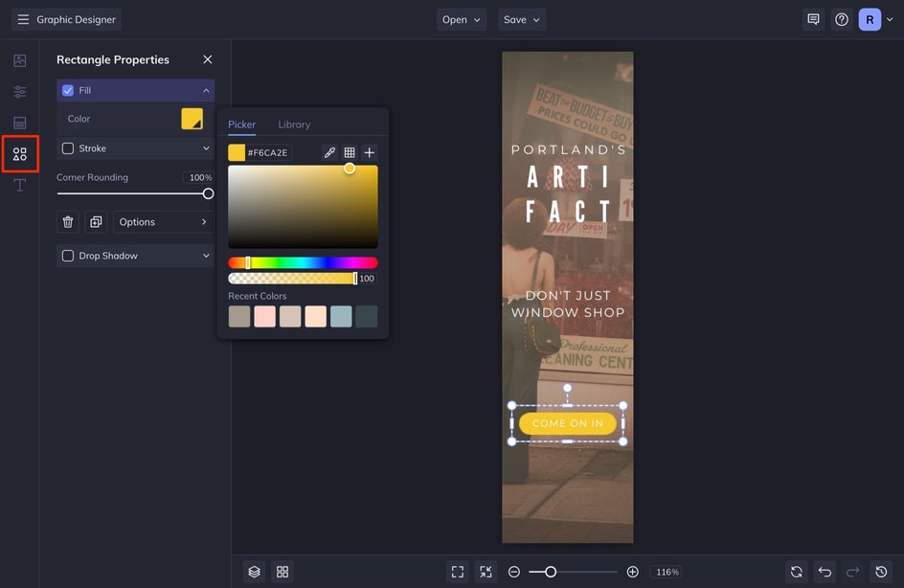The height and width of the screenshot is (588, 904).
Task: Open the feedback chat icon
Action: (813, 19)
